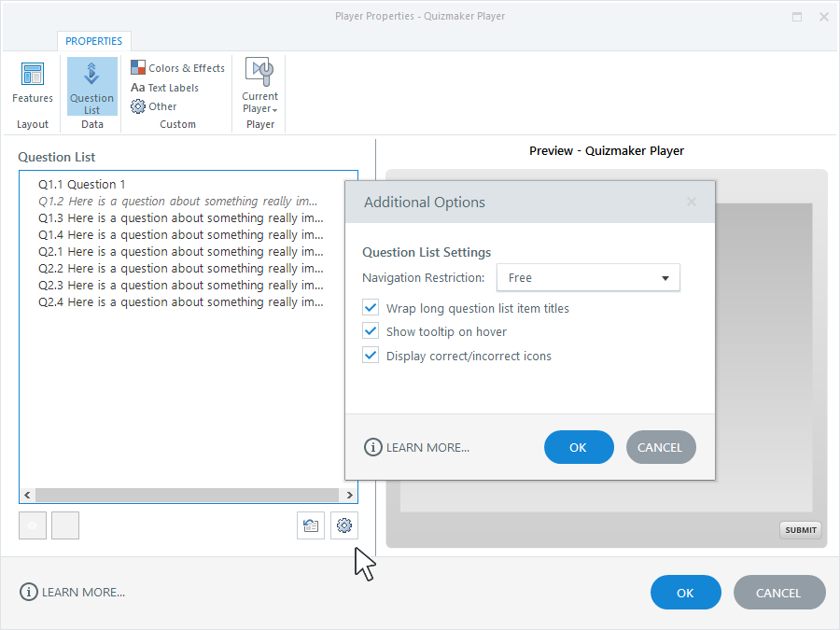Click the gear additional options icon

coord(343,525)
